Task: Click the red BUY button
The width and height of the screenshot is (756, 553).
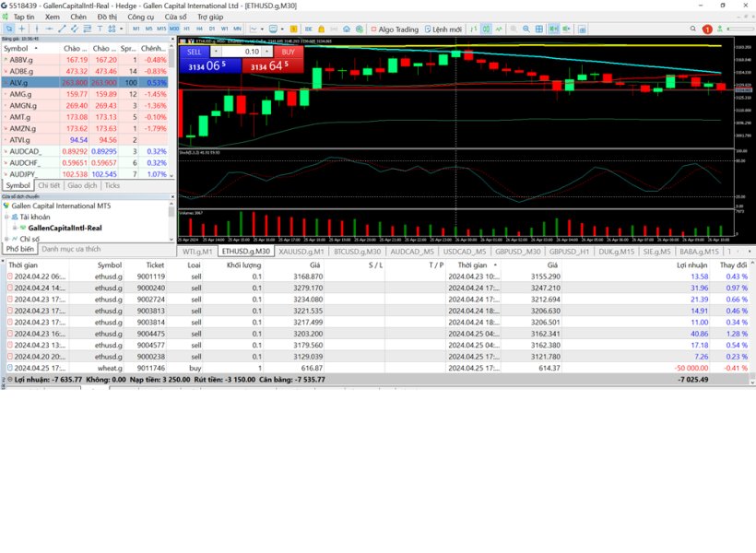Action: pyautogui.click(x=288, y=52)
